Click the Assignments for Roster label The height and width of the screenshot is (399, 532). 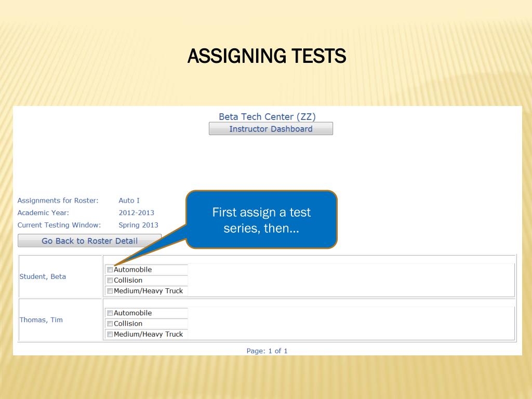tap(59, 200)
